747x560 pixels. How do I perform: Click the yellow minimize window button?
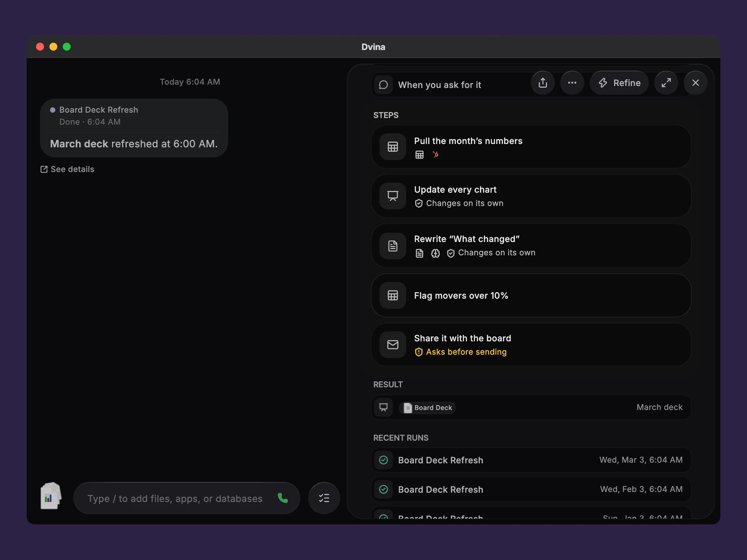[x=53, y=47]
